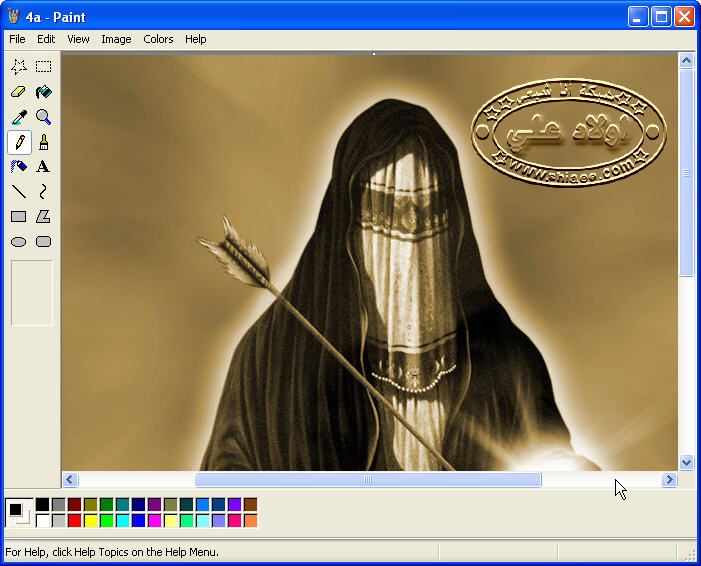Choose the Eraser tool

[x=19, y=92]
